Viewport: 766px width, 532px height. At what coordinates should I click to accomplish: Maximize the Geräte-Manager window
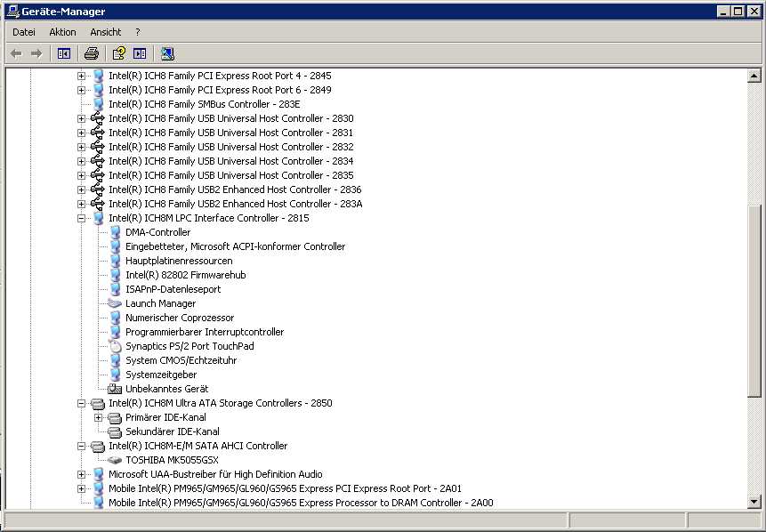pyautogui.click(x=738, y=12)
